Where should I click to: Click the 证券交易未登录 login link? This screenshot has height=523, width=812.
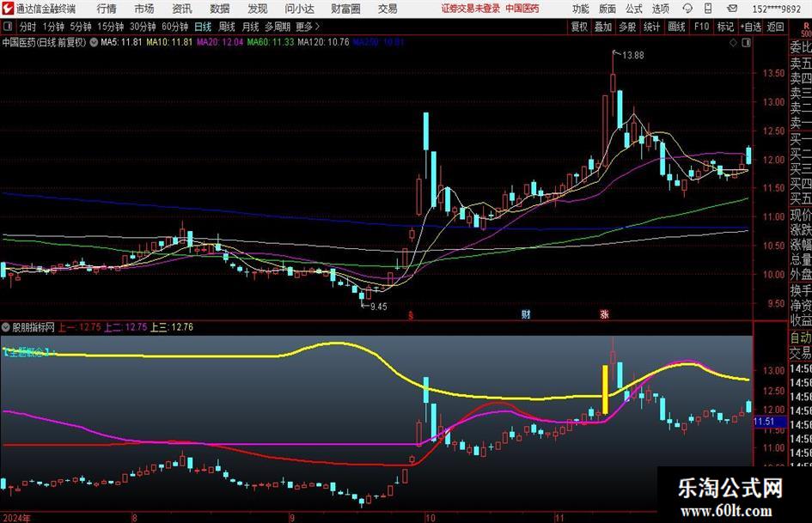coord(471,9)
